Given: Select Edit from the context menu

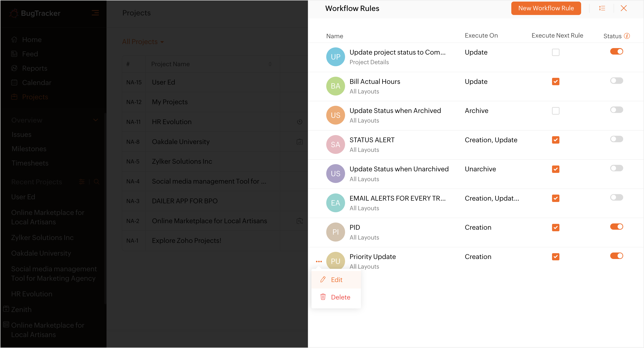Looking at the screenshot, I should [x=336, y=280].
